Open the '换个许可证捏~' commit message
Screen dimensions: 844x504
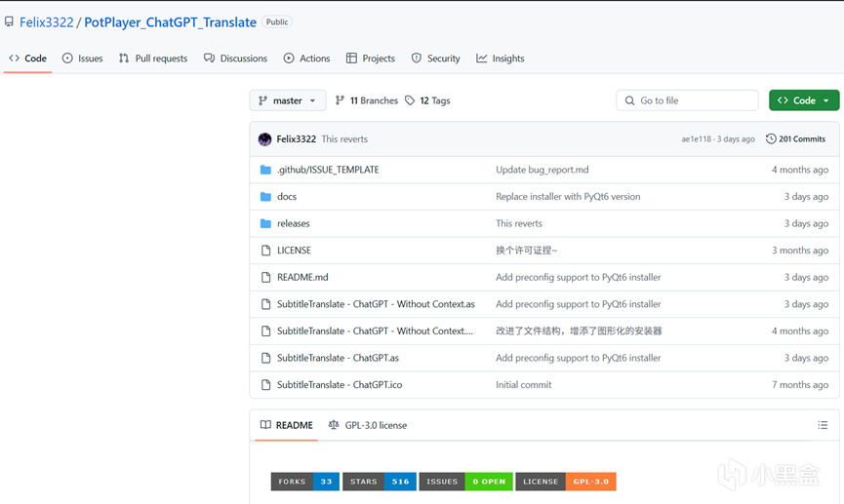coord(527,251)
